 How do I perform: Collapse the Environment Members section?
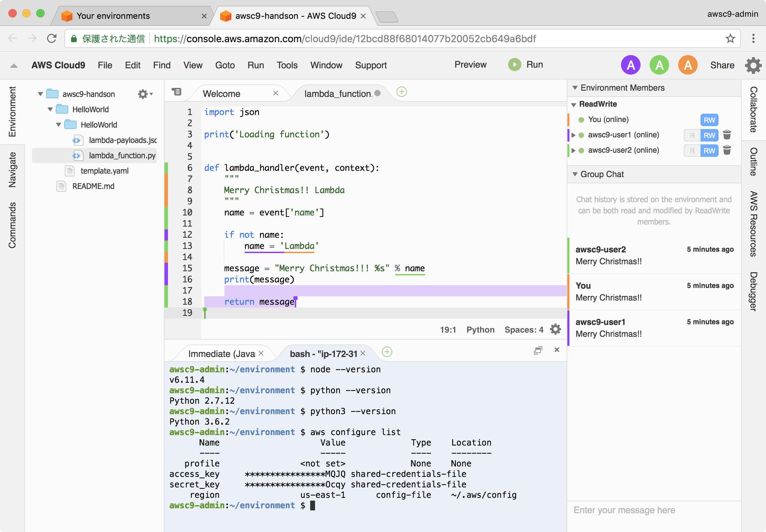click(575, 88)
